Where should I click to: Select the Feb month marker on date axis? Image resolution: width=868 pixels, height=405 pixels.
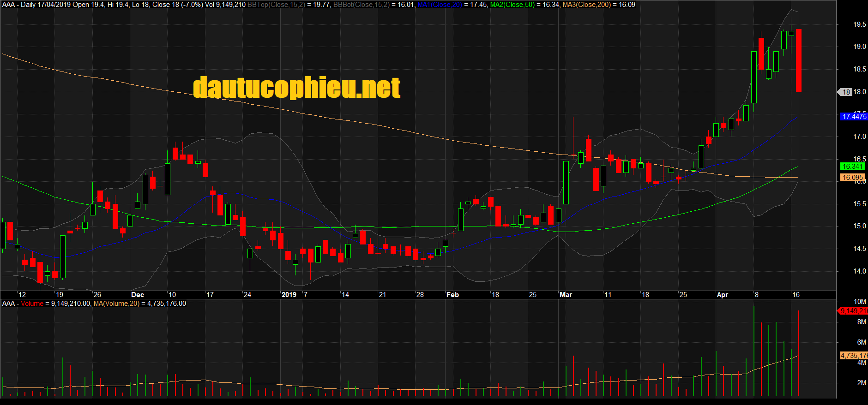pos(452,295)
